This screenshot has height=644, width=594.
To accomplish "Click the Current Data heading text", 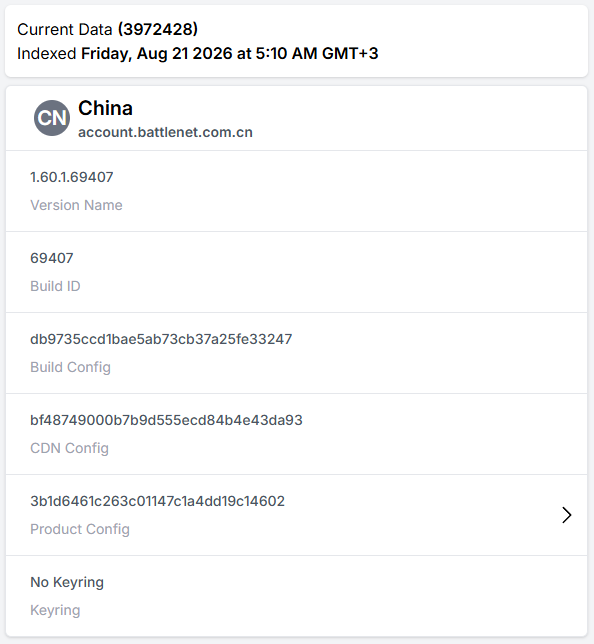I will coord(64,29).
